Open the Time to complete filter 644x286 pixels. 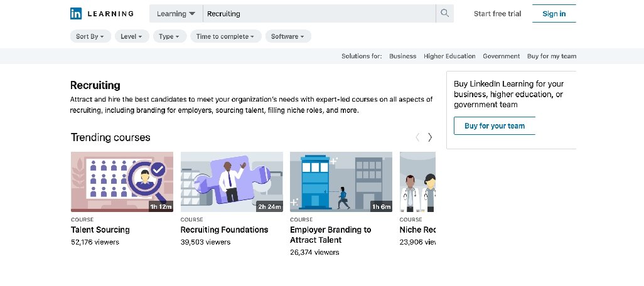click(225, 36)
